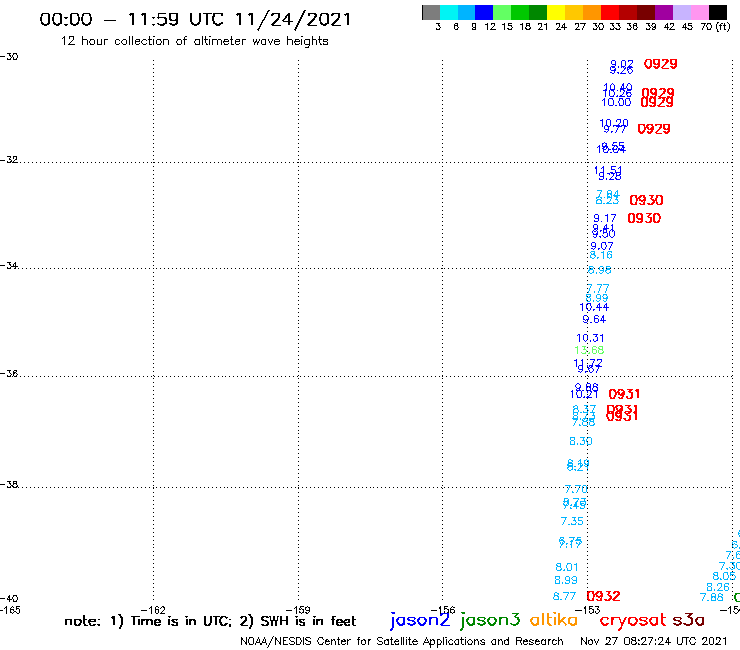Click the 7.77 wave height reading
Viewport: 740px width, 650px height.
(598, 288)
